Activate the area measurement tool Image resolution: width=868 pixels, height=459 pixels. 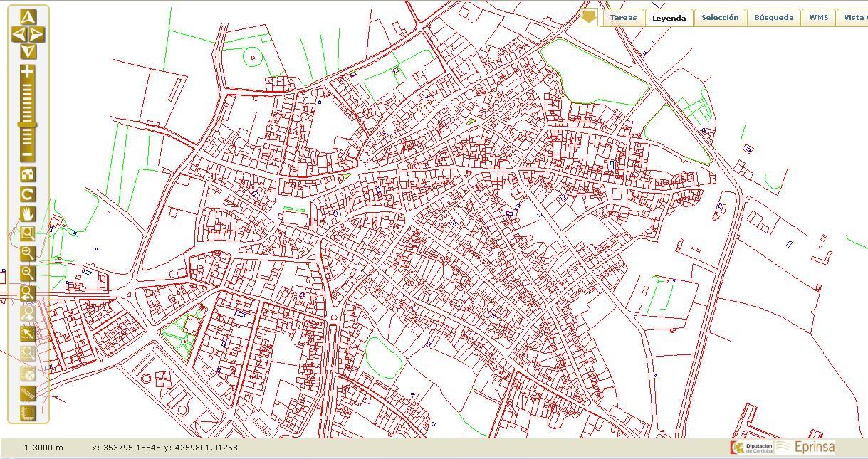click(27, 412)
